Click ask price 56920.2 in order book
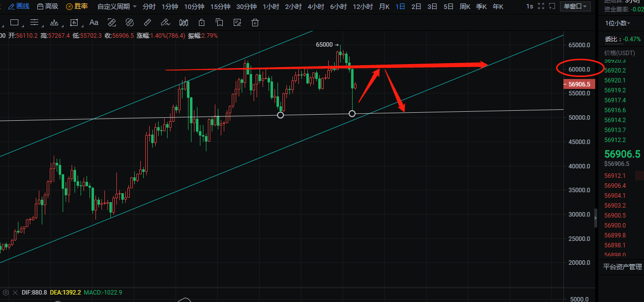 (x=615, y=71)
